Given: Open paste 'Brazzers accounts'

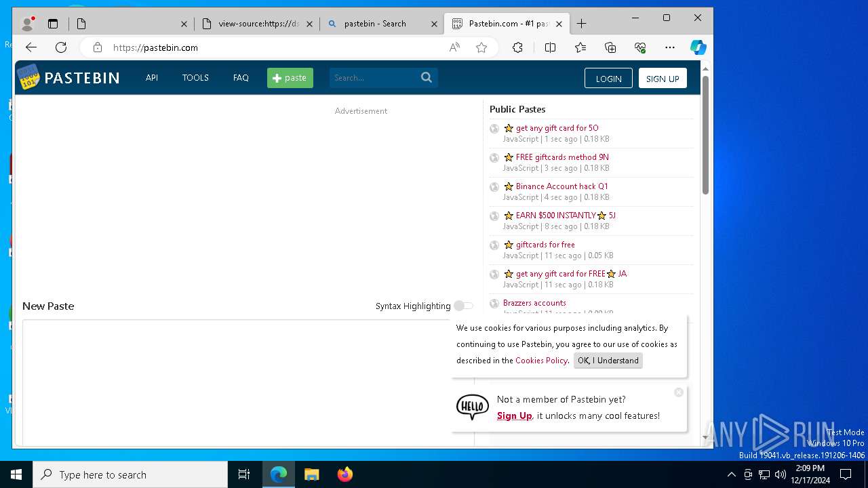Looking at the screenshot, I should coord(534,302).
